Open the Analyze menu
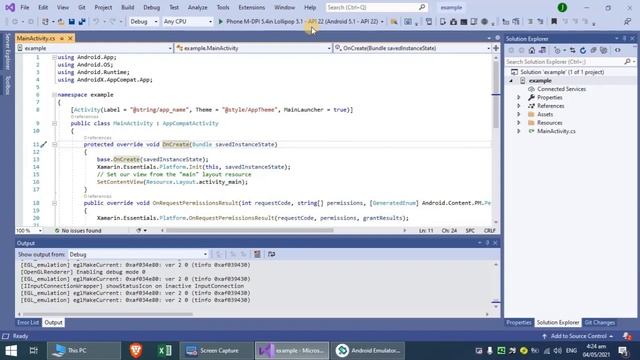The height and width of the screenshot is (360, 640). pyautogui.click(x=198, y=7)
